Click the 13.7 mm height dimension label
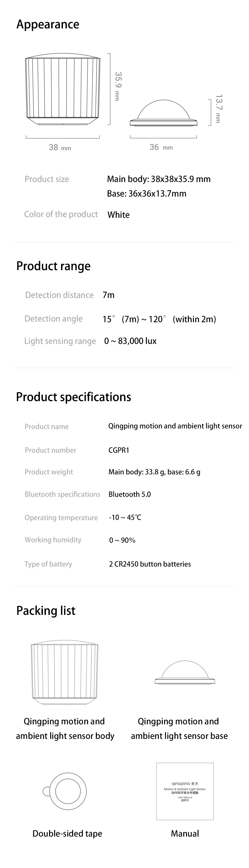Viewport: 249px width, 868px height. tap(218, 109)
